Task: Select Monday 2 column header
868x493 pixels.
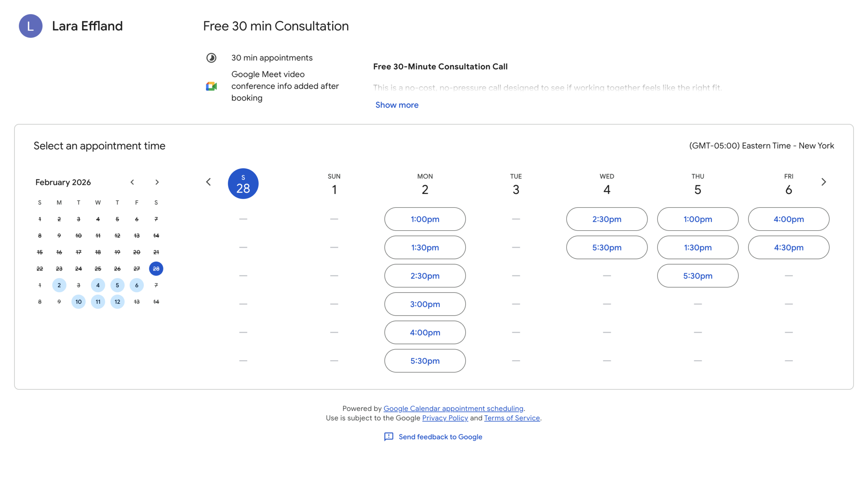Action: [x=425, y=184]
